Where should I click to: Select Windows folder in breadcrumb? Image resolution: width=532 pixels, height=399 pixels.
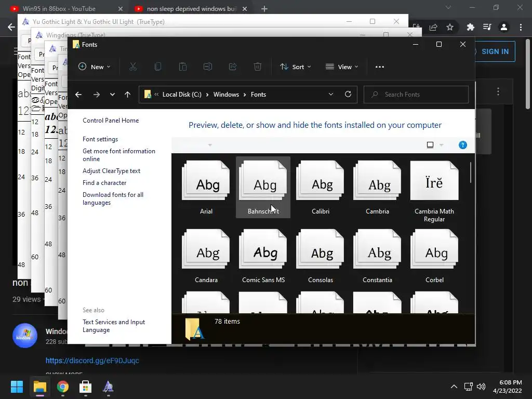coord(226,95)
